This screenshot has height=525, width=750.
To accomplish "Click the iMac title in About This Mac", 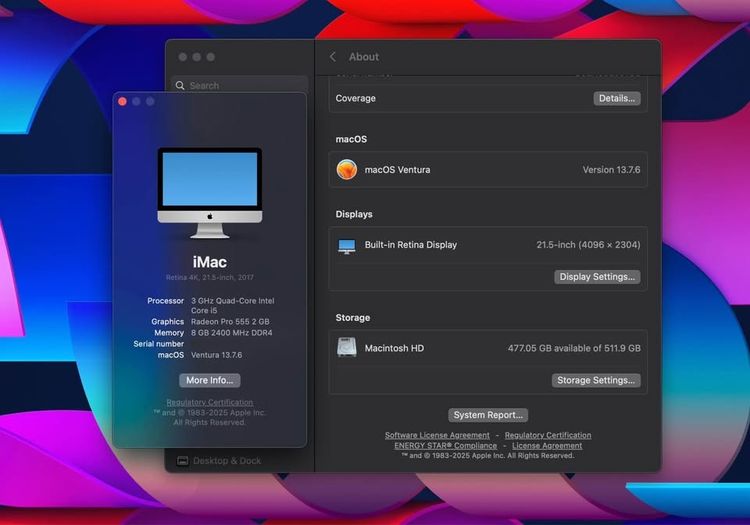I will click(210, 262).
